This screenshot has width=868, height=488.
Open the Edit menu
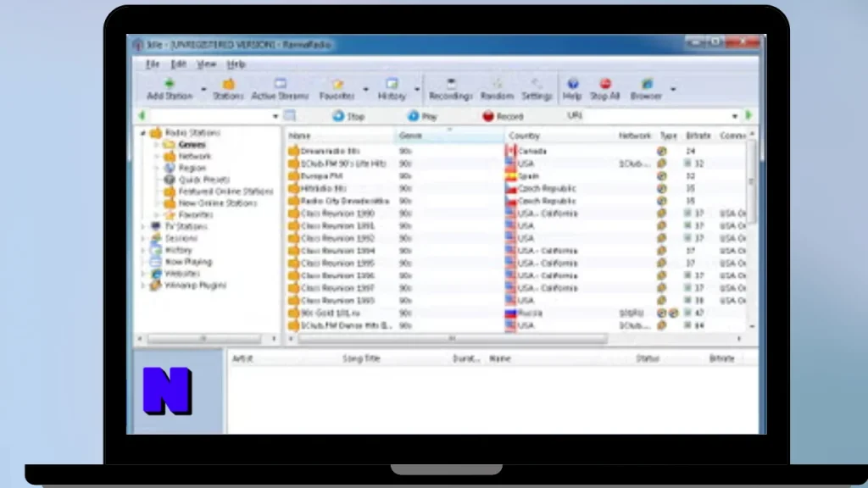tap(178, 64)
